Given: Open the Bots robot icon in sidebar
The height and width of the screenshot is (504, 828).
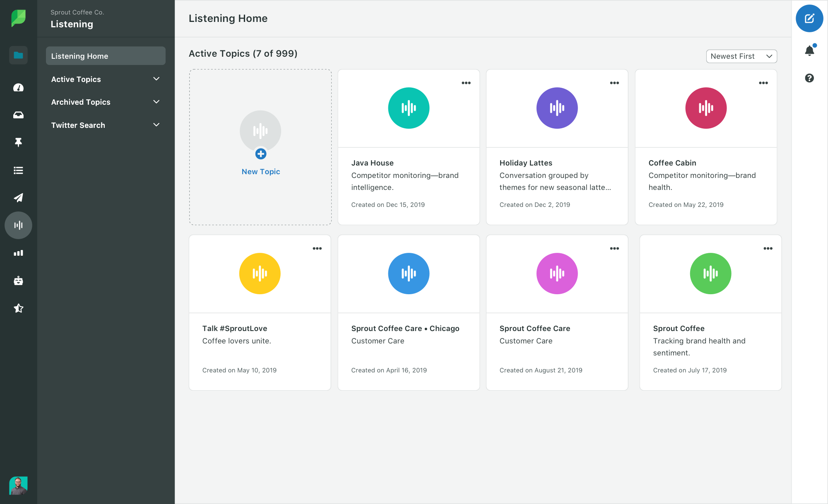Looking at the screenshot, I should click(18, 281).
